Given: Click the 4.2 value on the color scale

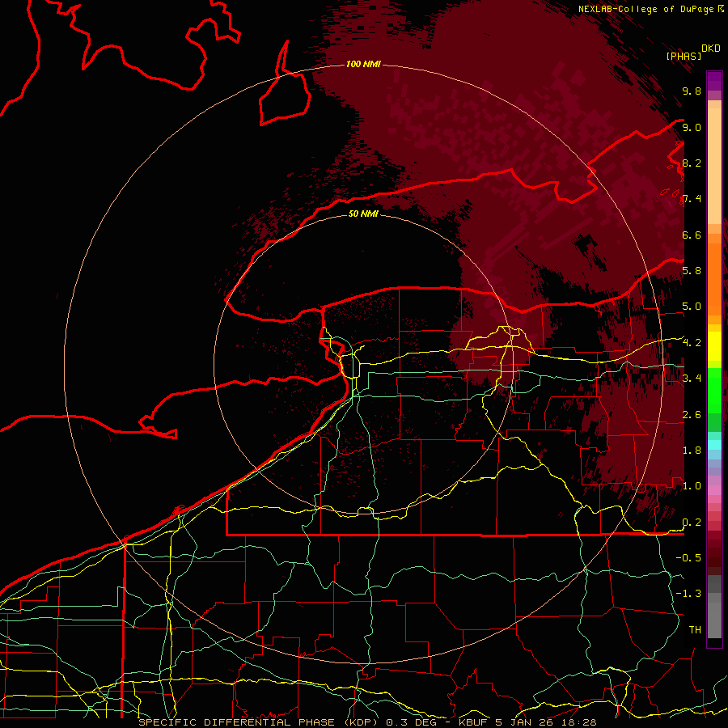Looking at the screenshot, I should [x=692, y=343].
